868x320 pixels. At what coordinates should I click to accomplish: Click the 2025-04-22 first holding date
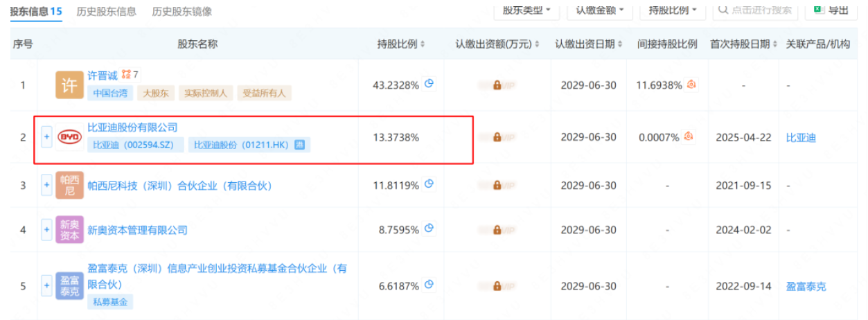744,137
